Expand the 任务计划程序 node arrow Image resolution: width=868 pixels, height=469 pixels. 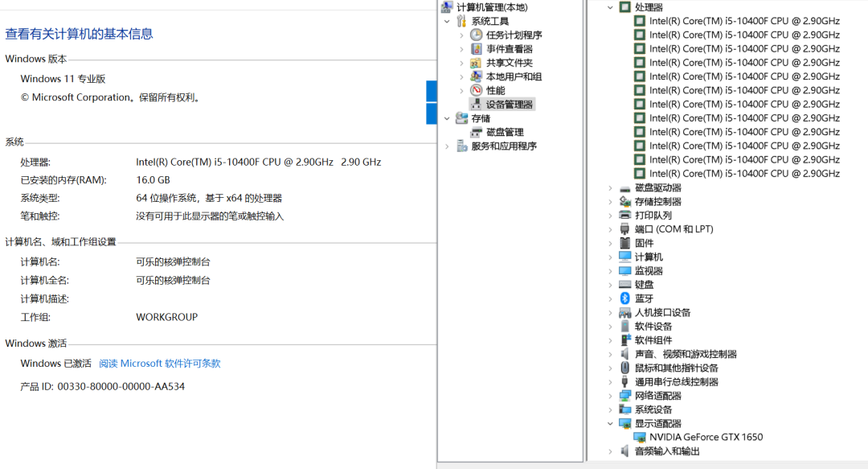click(461, 35)
